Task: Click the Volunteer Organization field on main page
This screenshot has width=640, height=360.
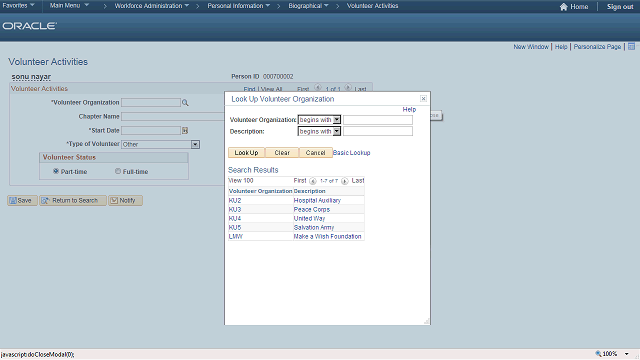Action: coord(151,102)
